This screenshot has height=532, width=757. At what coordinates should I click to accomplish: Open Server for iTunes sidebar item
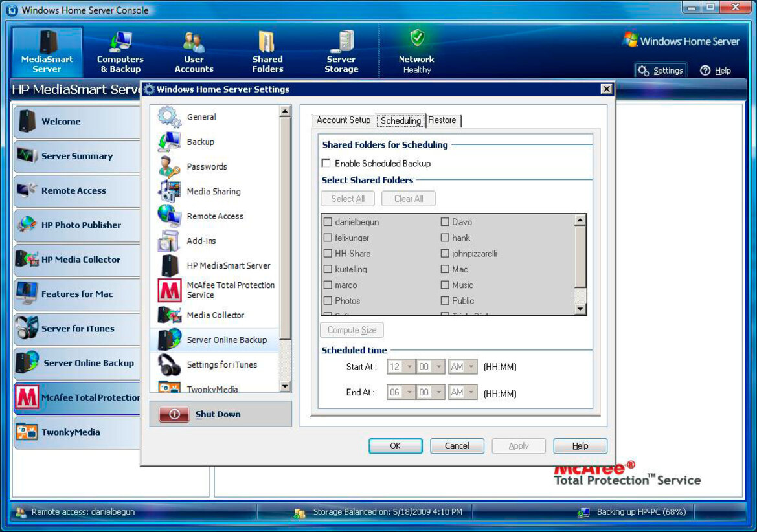[x=77, y=329]
